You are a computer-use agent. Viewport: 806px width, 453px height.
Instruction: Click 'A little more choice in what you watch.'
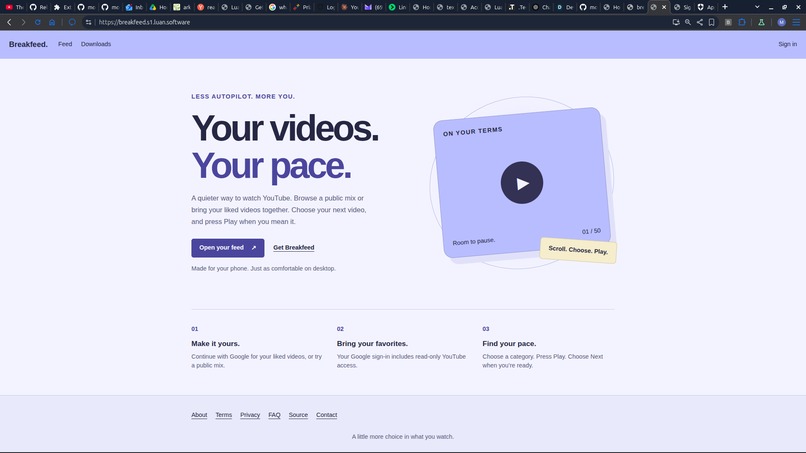pyautogui.click(x=402, y=437)
